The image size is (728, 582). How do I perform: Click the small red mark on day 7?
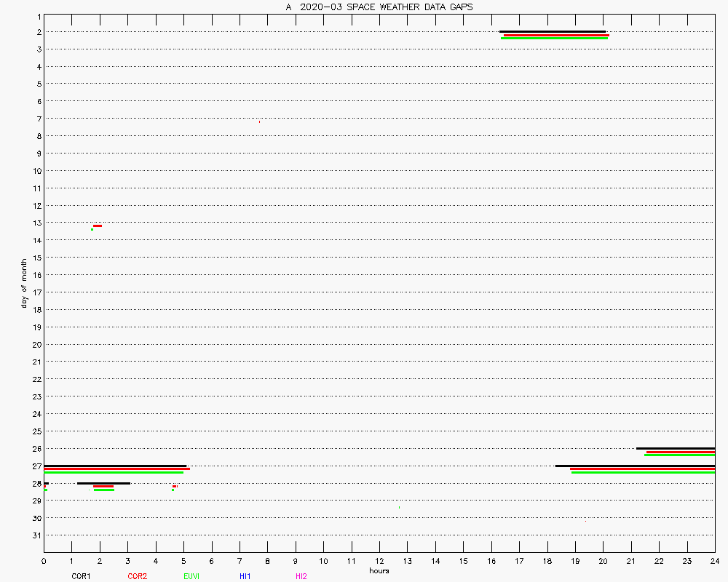pyautogui.click(x=259, y=121)
